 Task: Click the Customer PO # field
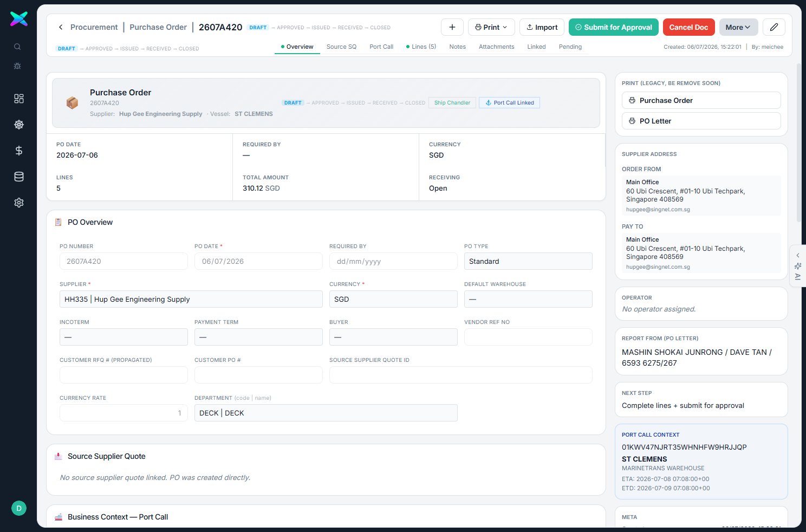tap(258, 375)
